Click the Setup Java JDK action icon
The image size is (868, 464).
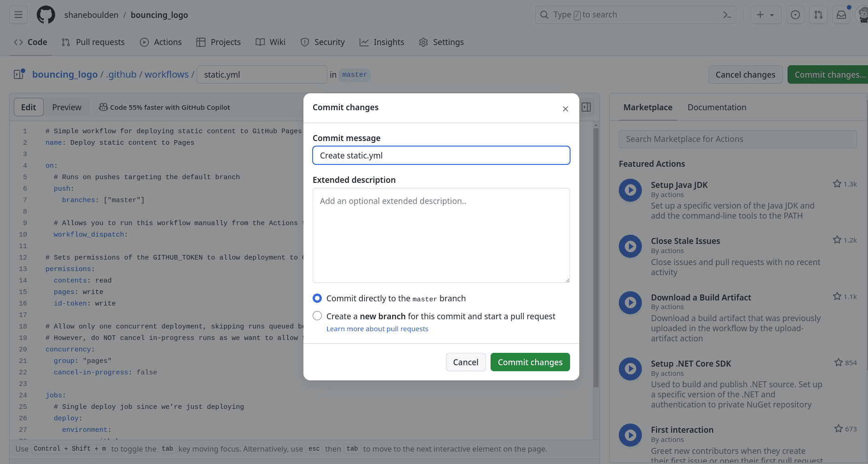point(630,190)
